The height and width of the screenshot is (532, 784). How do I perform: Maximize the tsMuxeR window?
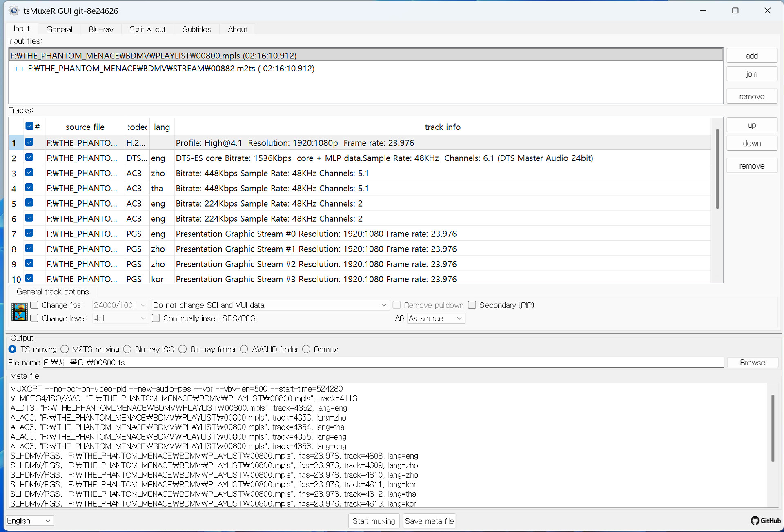point(735,11)
